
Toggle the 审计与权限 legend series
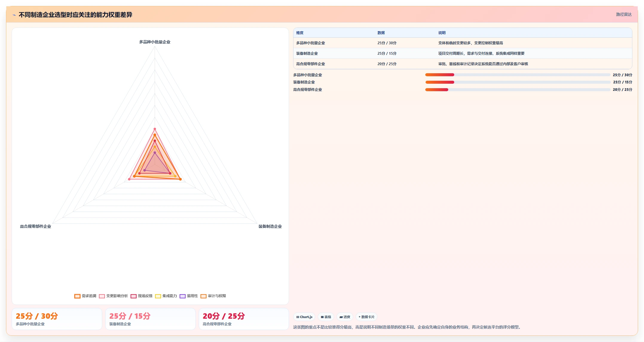tap(213, 296)
